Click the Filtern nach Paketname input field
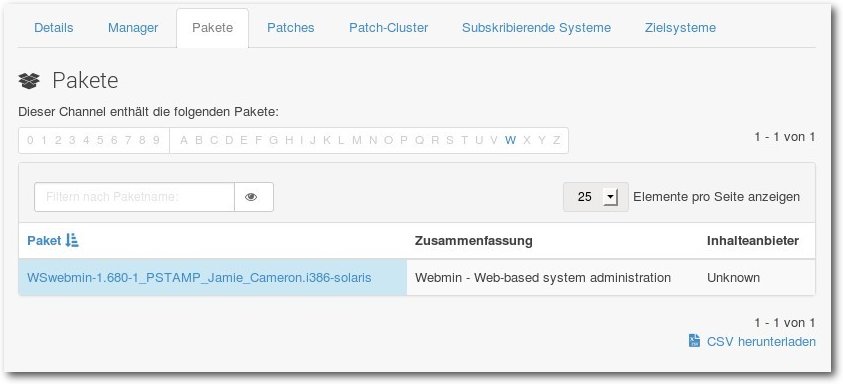843x384 pixels. [134, 197]
